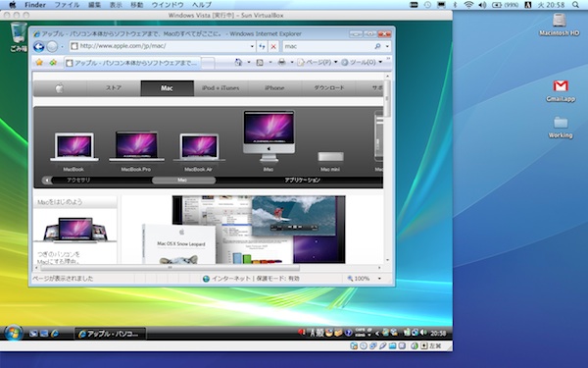Click the Add to Favorites icon

tap(53, 63)
